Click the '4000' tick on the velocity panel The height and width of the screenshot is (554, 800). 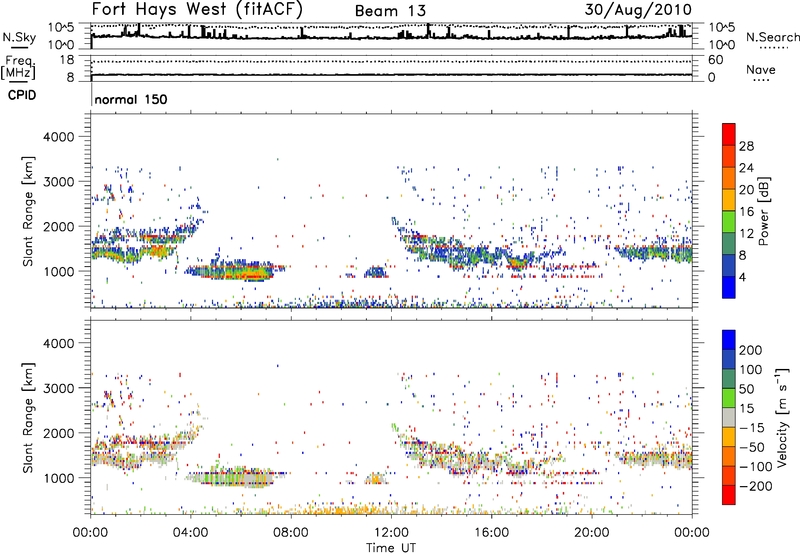point(59,343)
